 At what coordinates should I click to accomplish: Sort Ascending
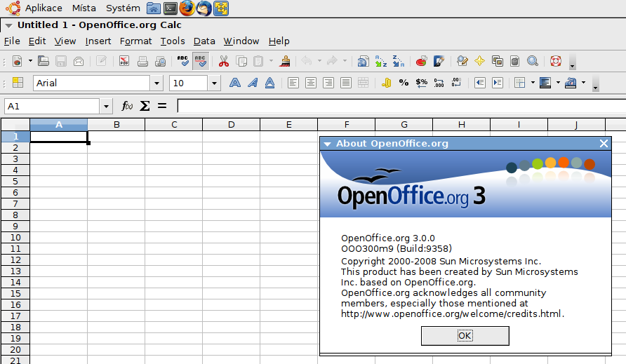click(x=381, y=61)
